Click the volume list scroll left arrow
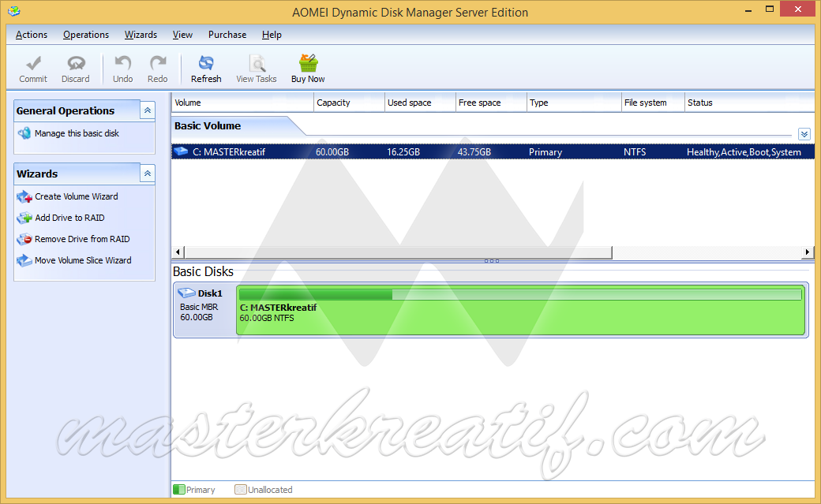This screenshot has width=821, height=504. 178,252
